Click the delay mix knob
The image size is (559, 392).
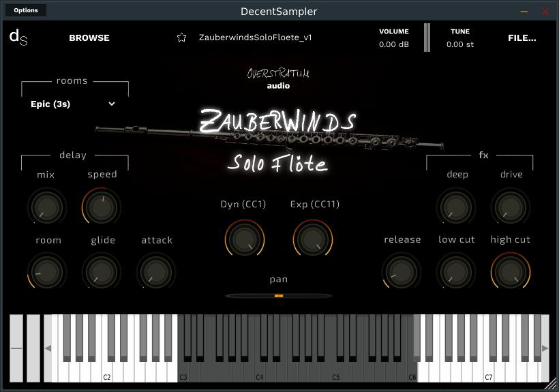pyautogui.click(x=47, y=207)
